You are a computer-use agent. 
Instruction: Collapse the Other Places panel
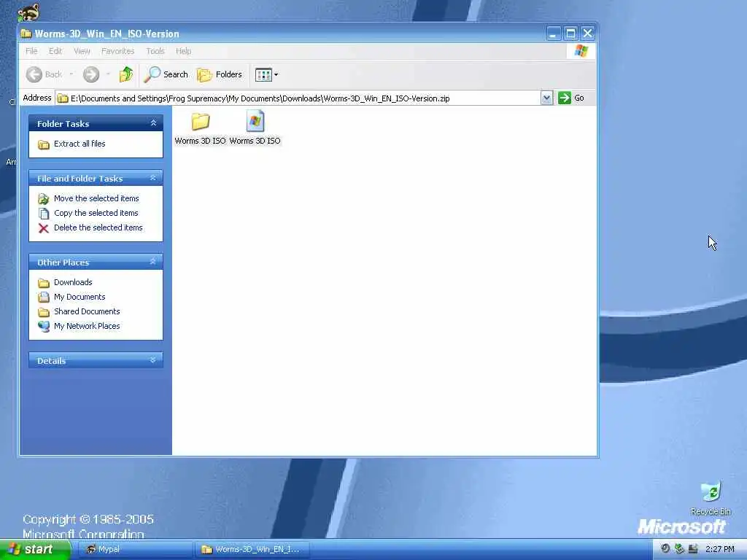[x=153, y=262]
